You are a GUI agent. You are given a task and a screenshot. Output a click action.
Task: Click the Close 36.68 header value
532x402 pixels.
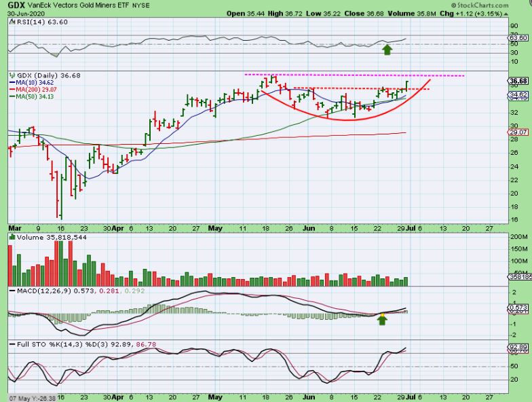click(x=364, y=14)
